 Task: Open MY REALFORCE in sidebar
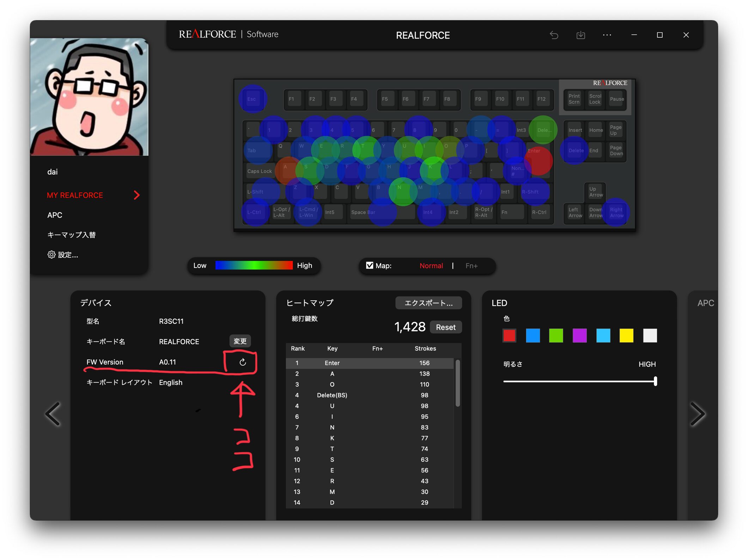pos(75,195)
